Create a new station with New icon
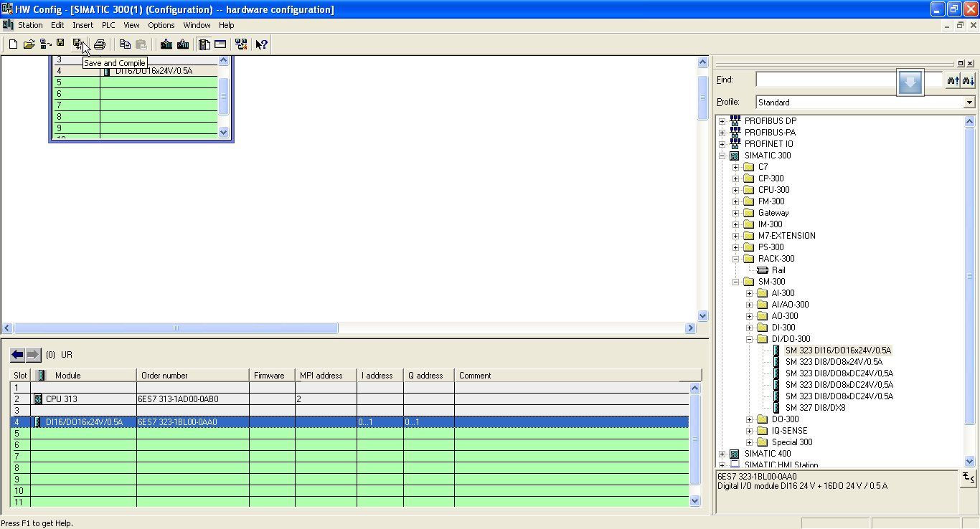980x529 pixels. point(13,44)
